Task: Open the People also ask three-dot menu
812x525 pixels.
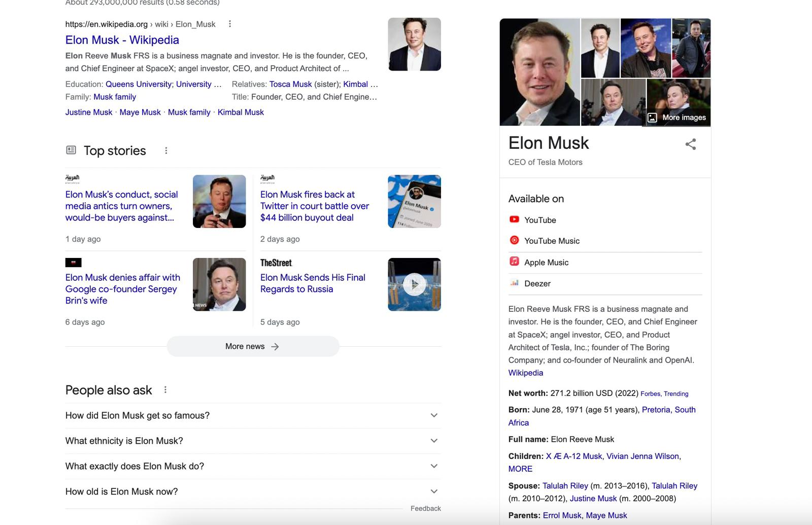Action: [165, 390]
